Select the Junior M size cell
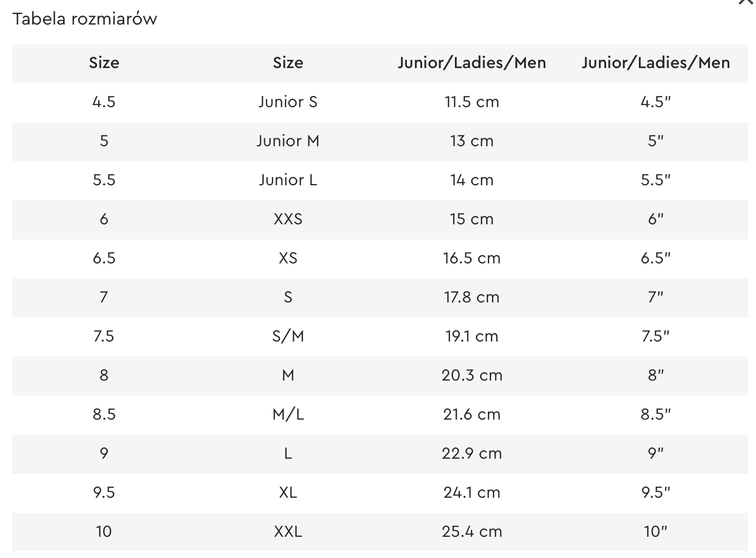This screenshot has width=756, height=558. tap(288, 141)
